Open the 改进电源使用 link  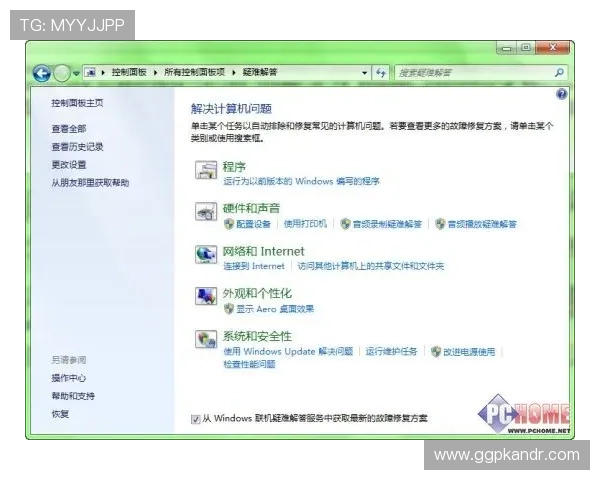point(469,351)
